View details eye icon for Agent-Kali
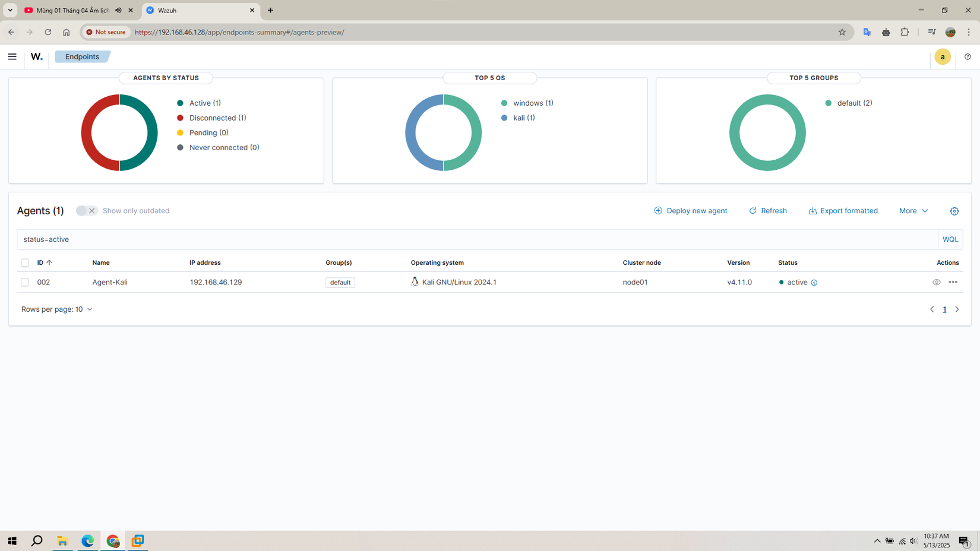The image size is (980, 551). 937,283
